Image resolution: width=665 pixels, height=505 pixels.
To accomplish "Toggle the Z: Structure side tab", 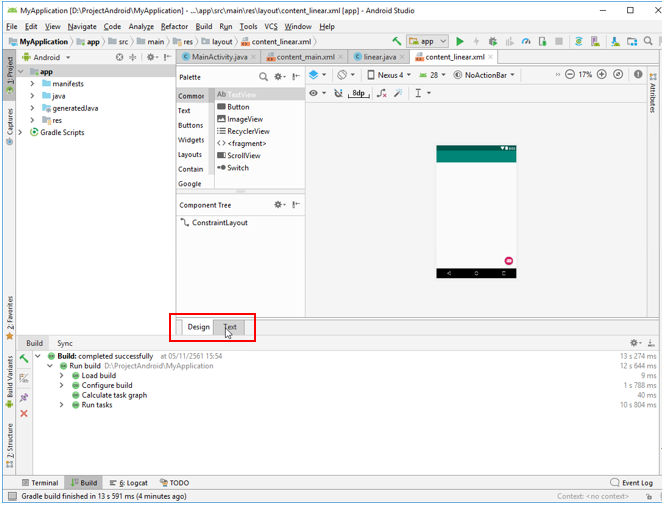I will pyautogui.click(x=9, y=445).
